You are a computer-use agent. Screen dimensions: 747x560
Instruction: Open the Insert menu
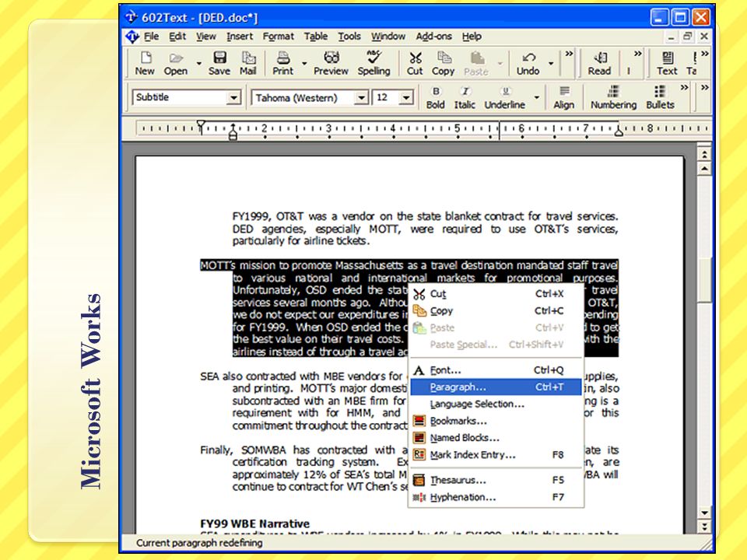tap(240, 37)
